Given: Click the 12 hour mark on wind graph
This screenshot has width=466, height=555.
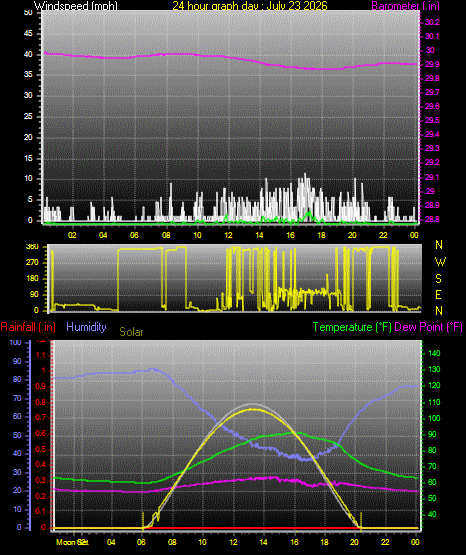Looking at the screenshot, I should tap(228, 235).
